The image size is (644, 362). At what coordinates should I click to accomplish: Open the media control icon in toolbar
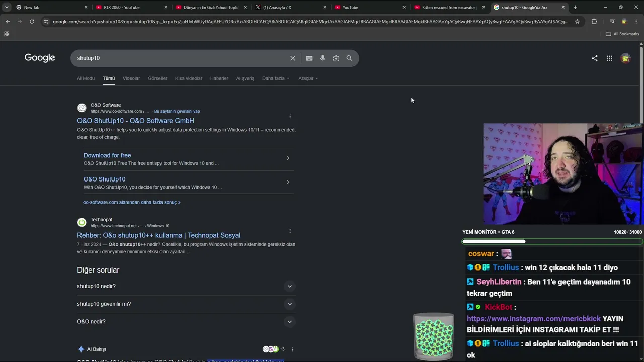612,21
